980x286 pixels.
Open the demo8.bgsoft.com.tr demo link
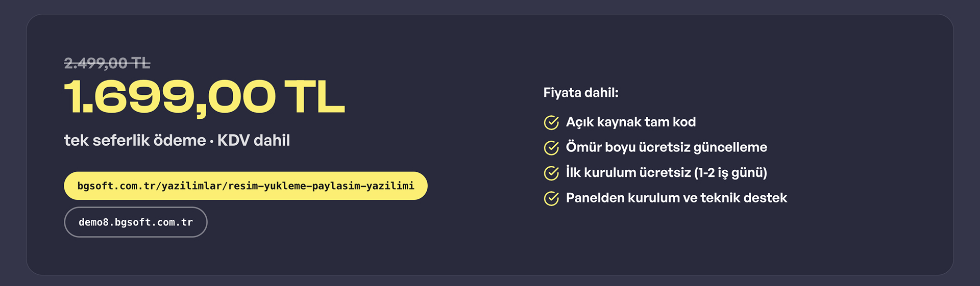tap(136, 222)
